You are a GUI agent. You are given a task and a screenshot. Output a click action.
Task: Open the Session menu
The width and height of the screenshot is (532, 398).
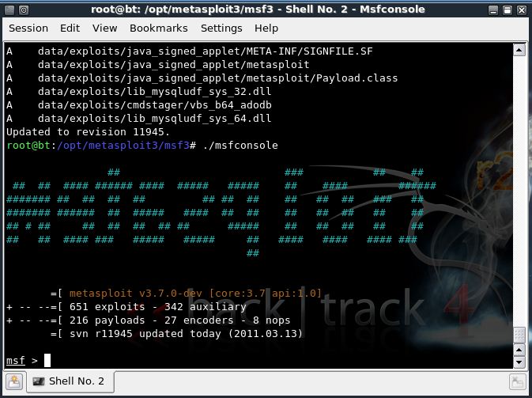tap(28, 28)
